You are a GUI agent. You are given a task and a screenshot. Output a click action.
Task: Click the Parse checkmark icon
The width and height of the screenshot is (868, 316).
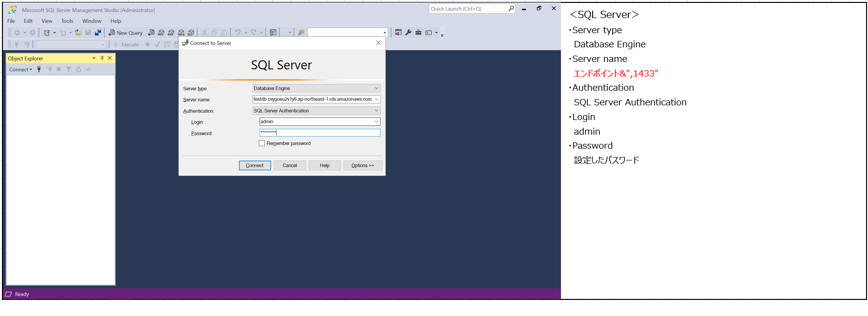pos(157,44)
